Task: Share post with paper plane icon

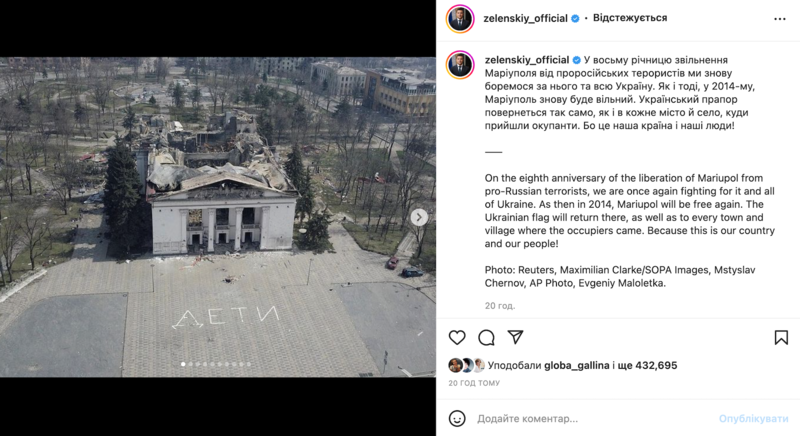Action: [515, 337]
